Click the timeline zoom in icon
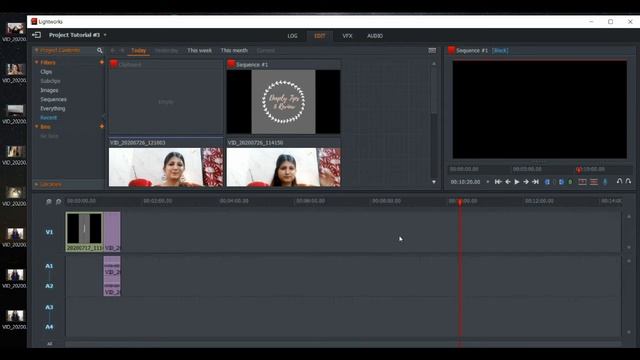 58,201
